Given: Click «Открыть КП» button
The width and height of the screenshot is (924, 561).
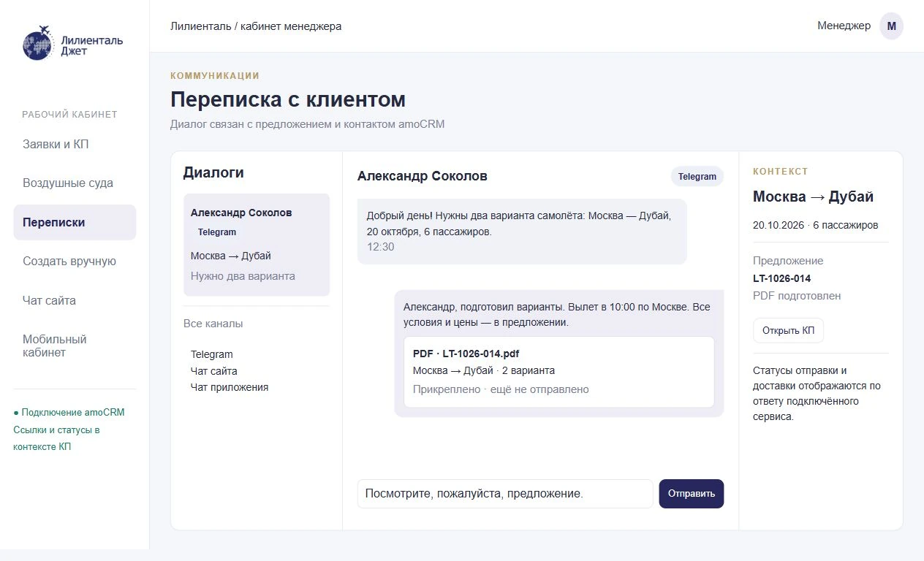Looking at the screenshot, I should tap(788, 330).
